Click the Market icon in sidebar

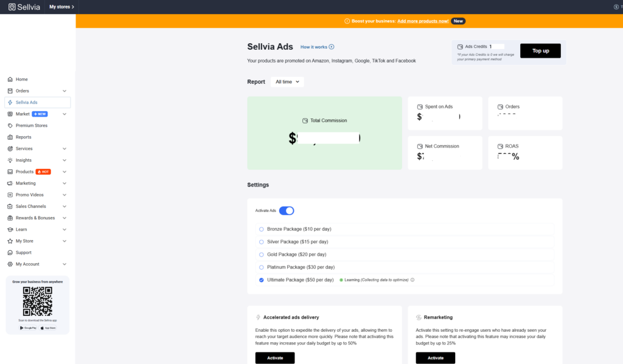click(10, 114)
